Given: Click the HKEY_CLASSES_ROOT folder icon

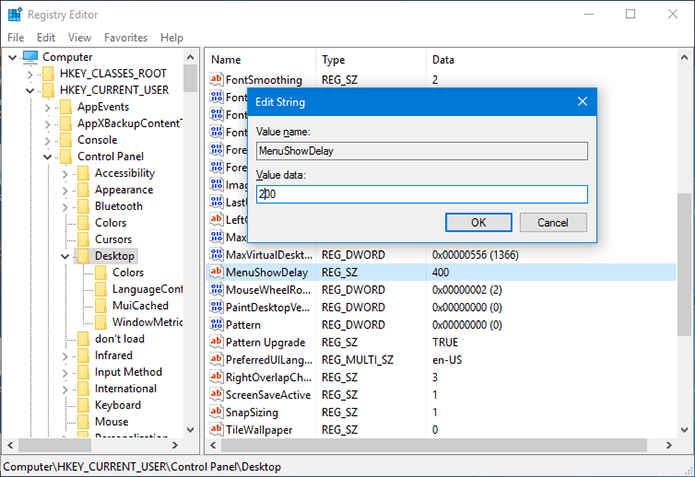Looking at the screenshot, I should coord(48,74).
